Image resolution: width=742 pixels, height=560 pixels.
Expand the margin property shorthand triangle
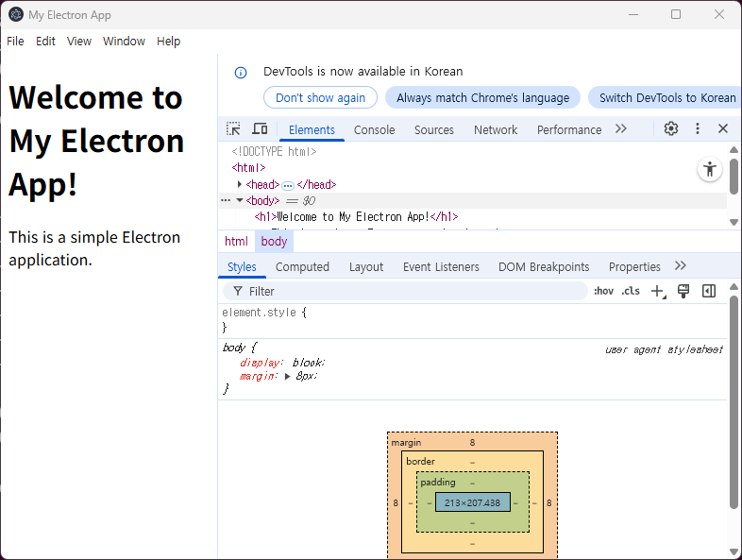(x=288, y=376)
